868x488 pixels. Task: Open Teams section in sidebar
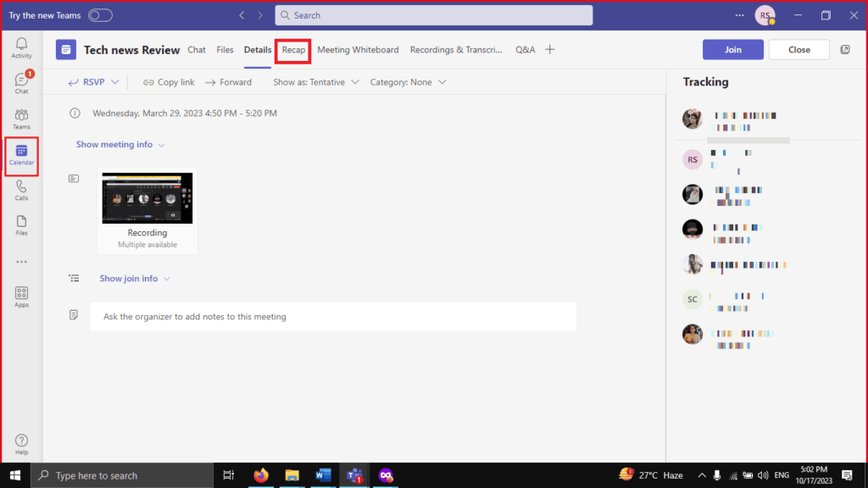pyautogui.click(x=21, y=119)
